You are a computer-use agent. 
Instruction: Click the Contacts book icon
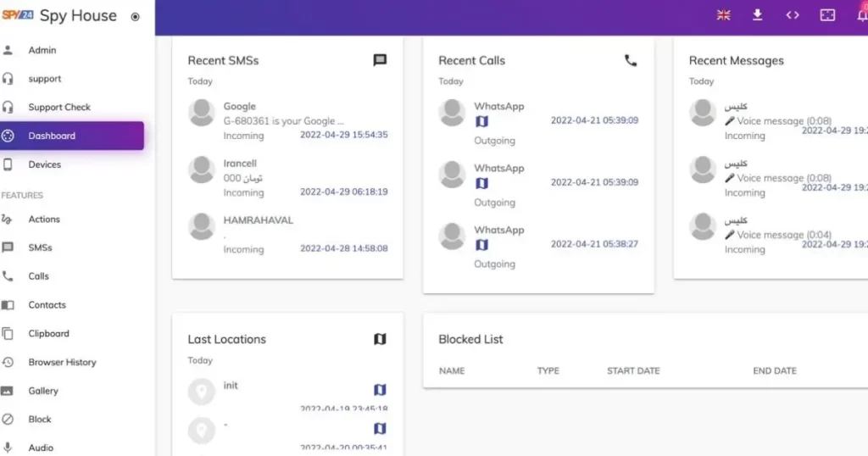click(8, 305)
